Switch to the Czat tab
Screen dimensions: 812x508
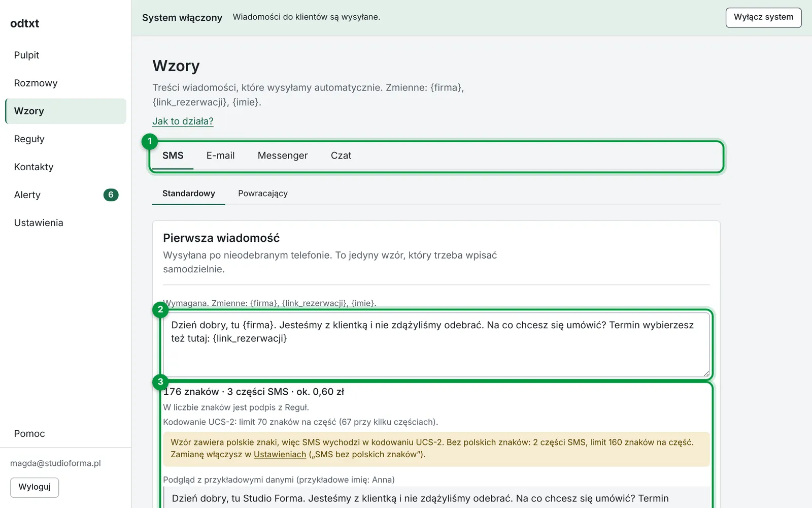(x=341, y=155)
